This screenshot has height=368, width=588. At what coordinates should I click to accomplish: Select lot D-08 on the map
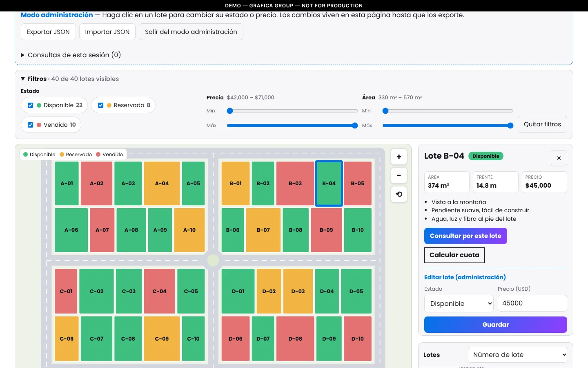tap(295, 339)
